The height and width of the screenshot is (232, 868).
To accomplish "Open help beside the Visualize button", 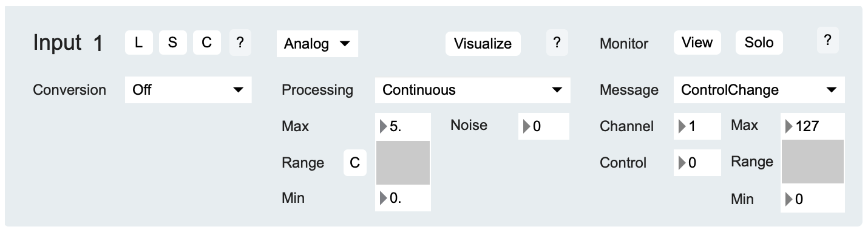I will click(557, 43).
